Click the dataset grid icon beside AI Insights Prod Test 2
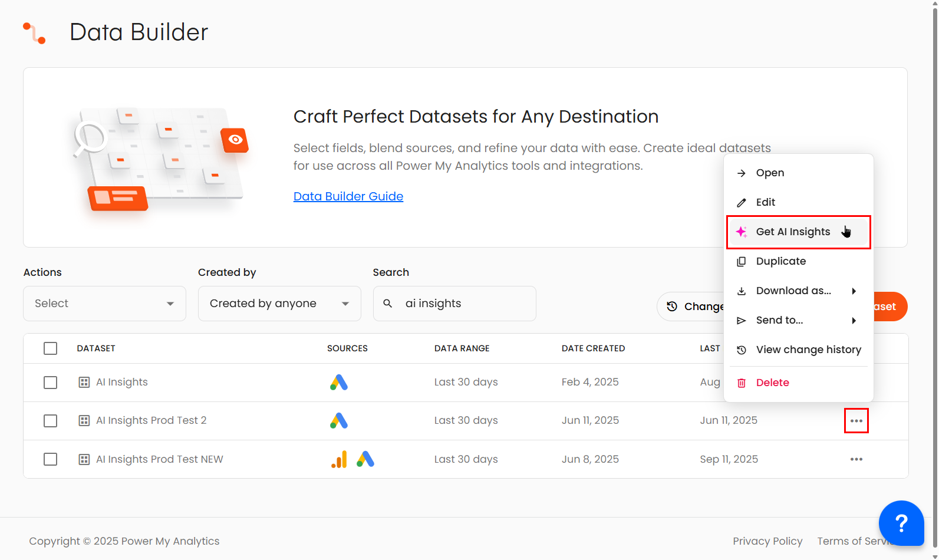The width and height of the screenshot is (939, 560). click(84, 421)
